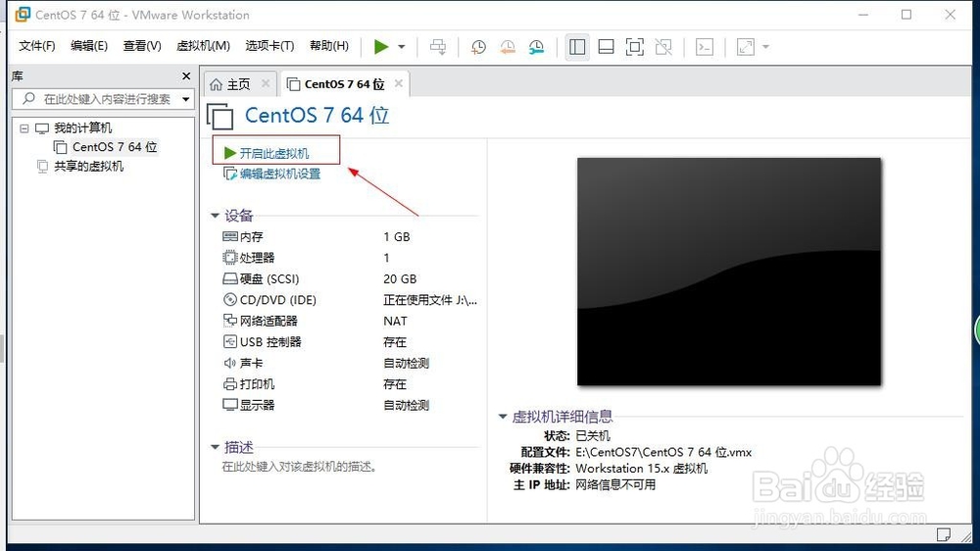Open the power options dropdown arrow
This screenshot has width=980, height=551.
[401, 47]
